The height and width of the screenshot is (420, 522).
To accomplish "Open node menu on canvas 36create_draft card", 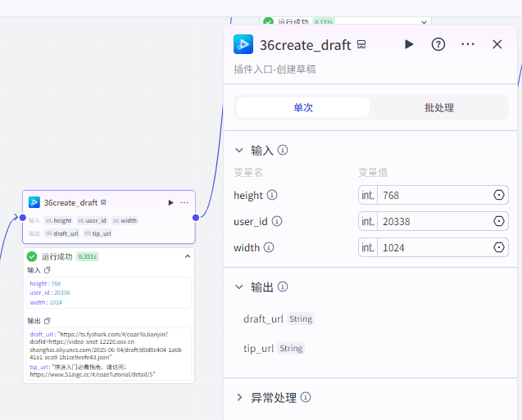I will (x=184, y=202).
